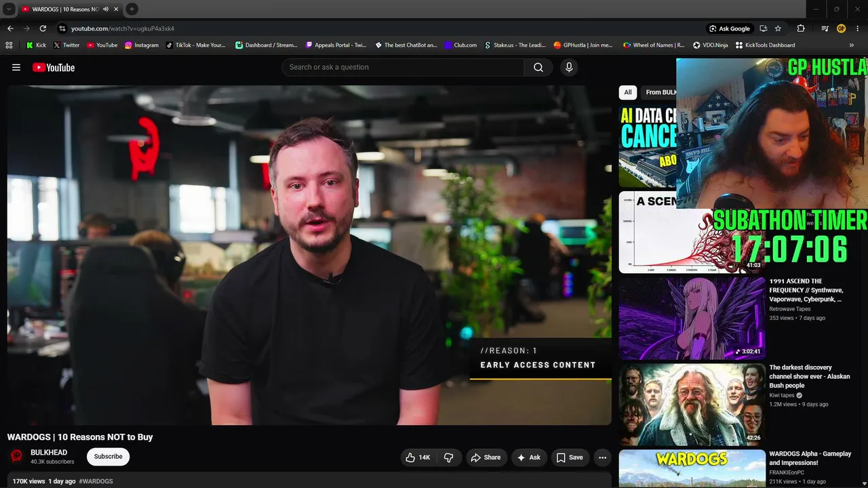This screenshot has height=488, width=868.
Task: Open the Instagram bookmark
Action: coord(142,45)
